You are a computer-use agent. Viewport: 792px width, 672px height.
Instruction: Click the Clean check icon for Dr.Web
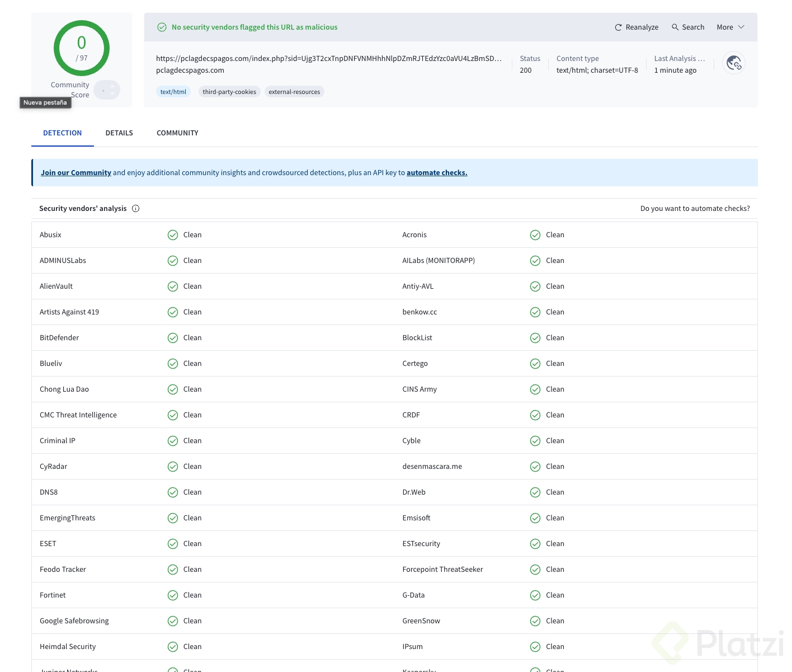[535, 492]
